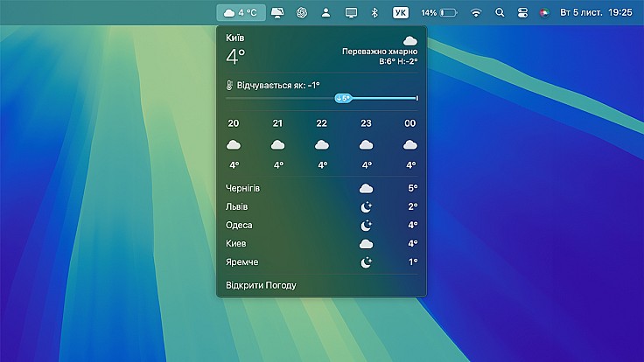644x362 pixels.
Task: Click the hour label 20 in forecast
Action: coord(234,123)
